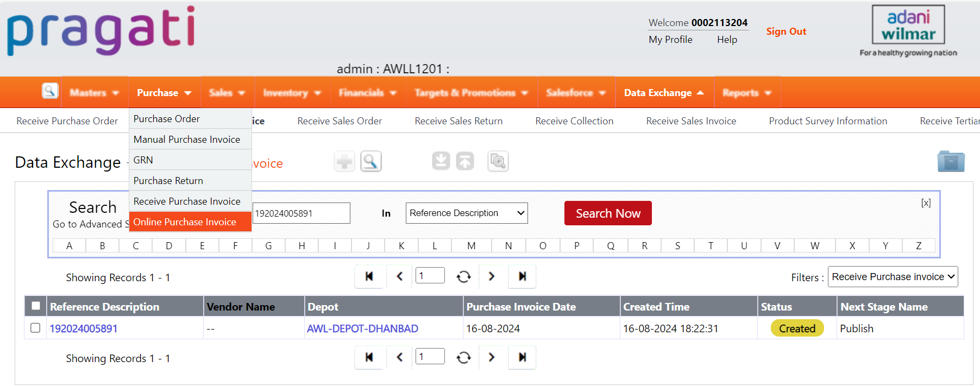Click the search text input field

[x=301, y=213]
